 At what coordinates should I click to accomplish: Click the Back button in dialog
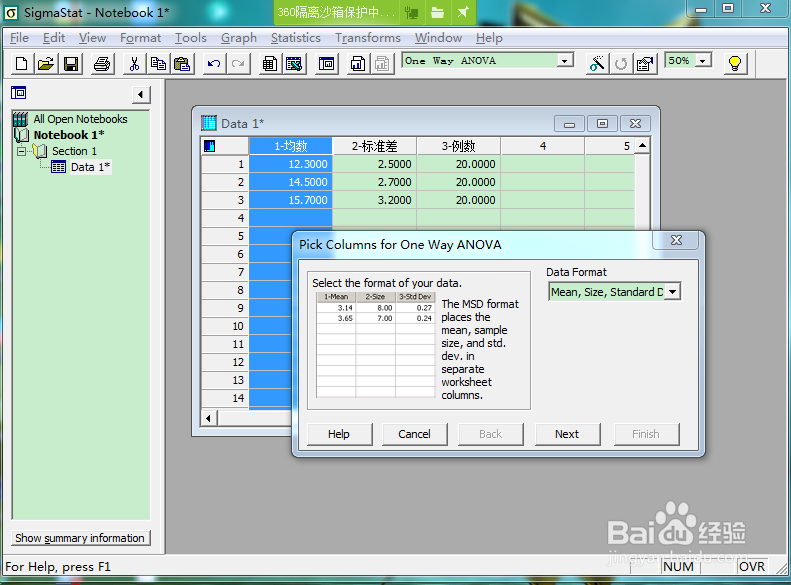pyautogui.click(x=490, y=434)
